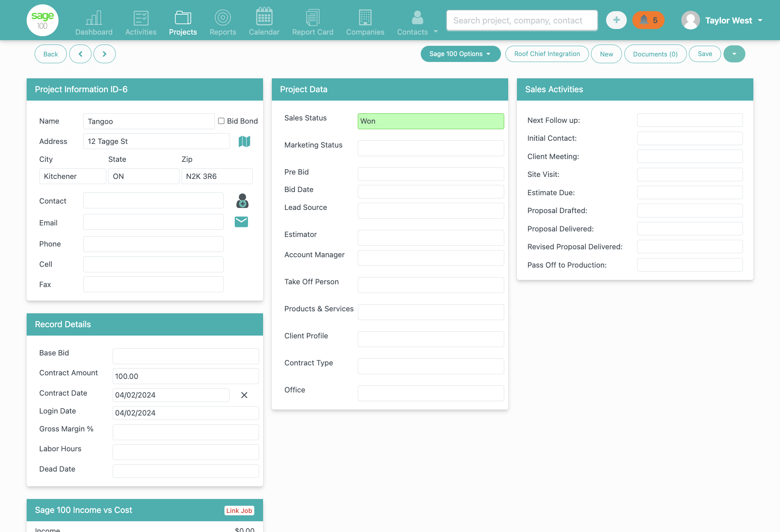This screenshot has height=532, width=780.
Task: Open the Contract Date field
Action: pos(171,395)
